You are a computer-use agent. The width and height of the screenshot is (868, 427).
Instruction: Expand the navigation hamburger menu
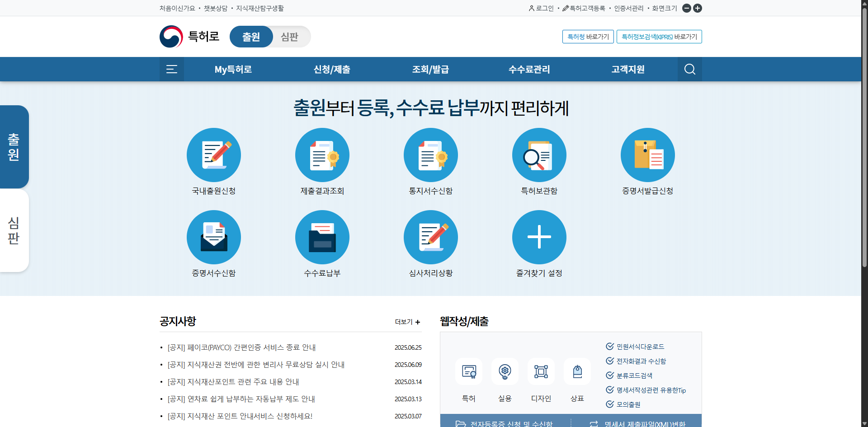coord(171,69)
